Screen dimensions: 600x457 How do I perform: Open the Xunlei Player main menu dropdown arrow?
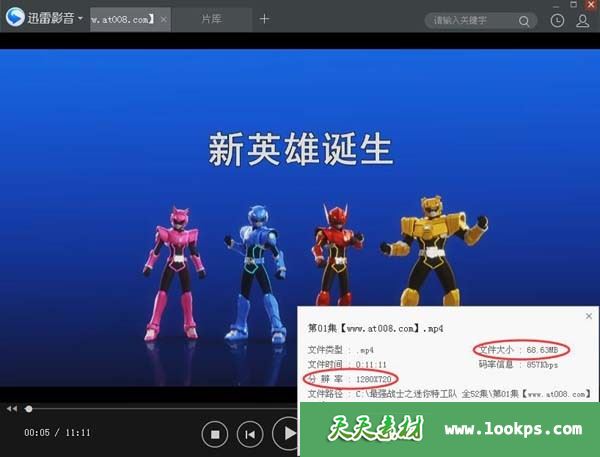point(80,19)
